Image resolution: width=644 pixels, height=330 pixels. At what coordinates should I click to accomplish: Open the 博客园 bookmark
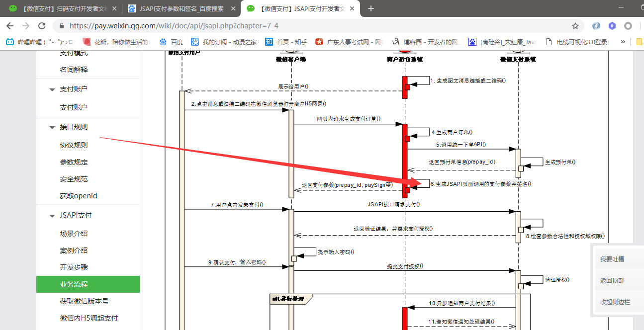(x=425, y=42)
